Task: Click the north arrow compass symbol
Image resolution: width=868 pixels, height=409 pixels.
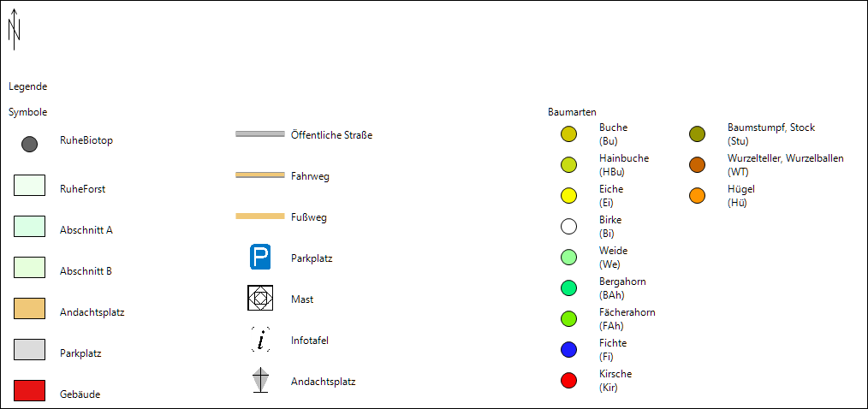Action: point(14,28)
